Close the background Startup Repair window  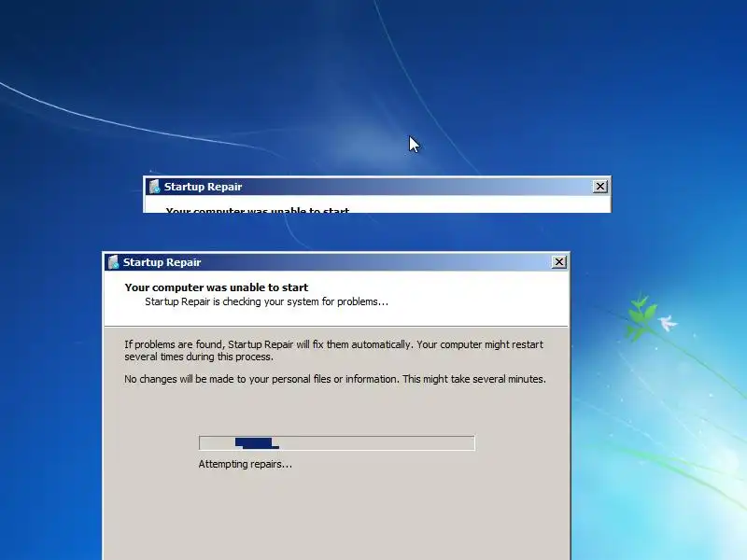[600, 186]
